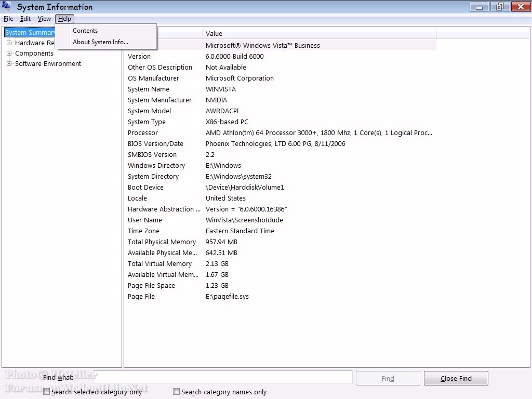
Task: Click the E:\pagefile.sys value
Action: (227, 296)
